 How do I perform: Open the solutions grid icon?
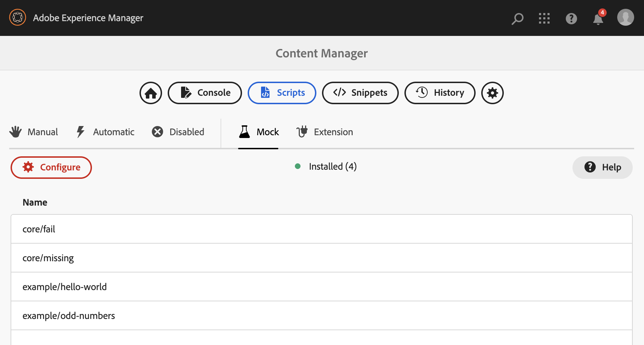pyautogui.click(x=544, y=18)
